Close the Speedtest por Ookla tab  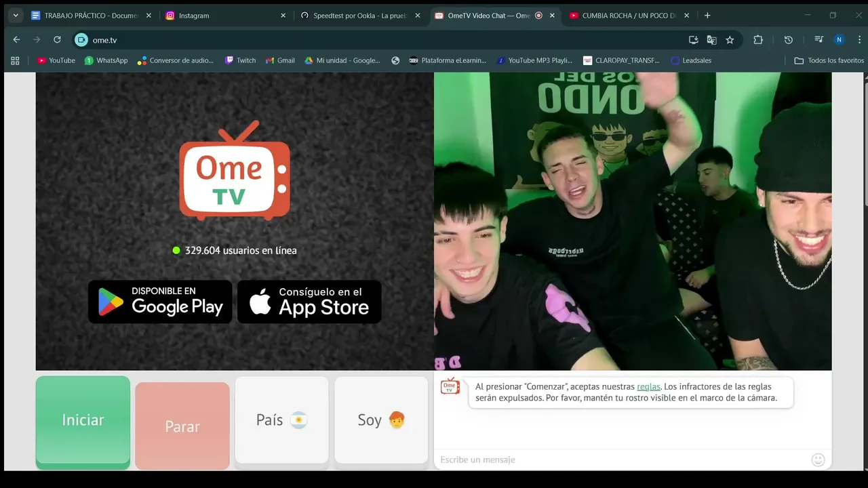[417, 15]
